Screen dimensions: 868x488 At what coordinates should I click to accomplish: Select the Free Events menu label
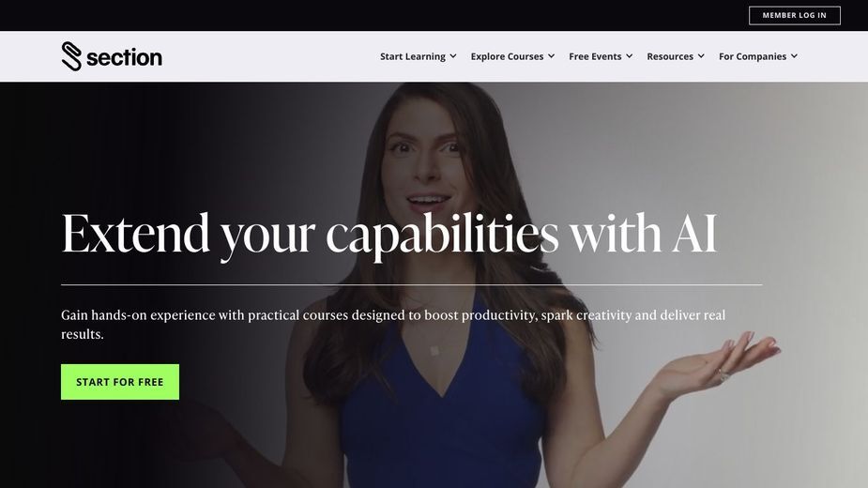[595, 56]
